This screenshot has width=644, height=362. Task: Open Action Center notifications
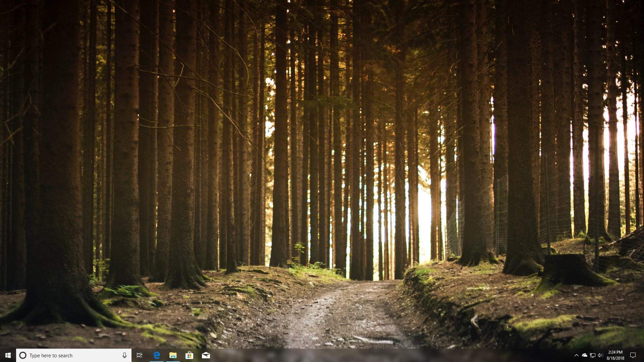(x=633, y=355)
